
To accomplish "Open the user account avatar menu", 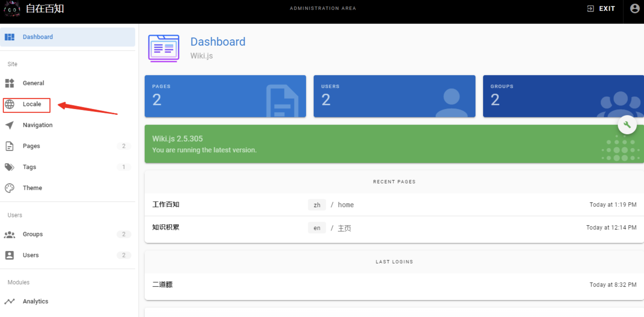I will [x=634, y=9].
